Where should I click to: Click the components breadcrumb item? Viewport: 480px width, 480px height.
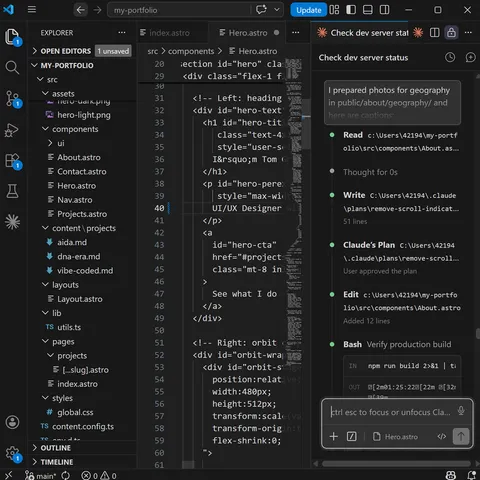point(191,51)
